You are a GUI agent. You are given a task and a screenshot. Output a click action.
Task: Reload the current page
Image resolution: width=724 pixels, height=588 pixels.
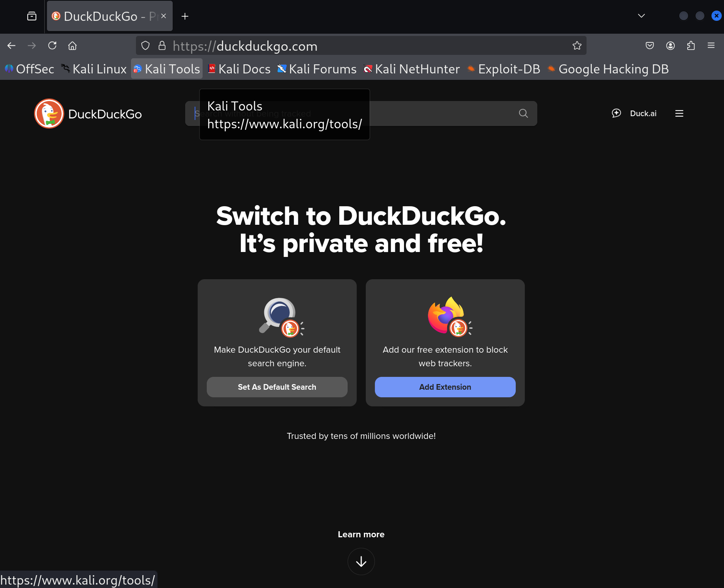(52, 46)
